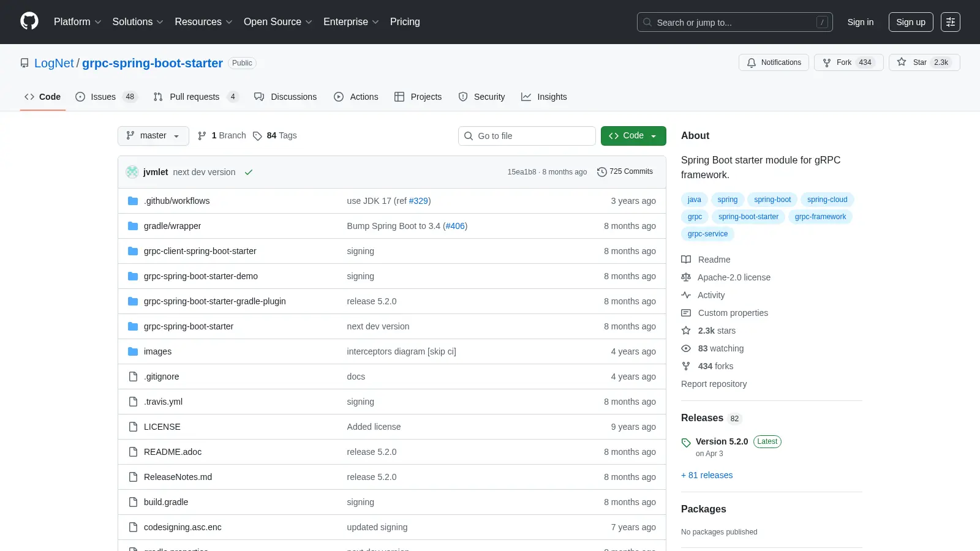The image size is (980, 551).
Task: Click jvmlet's avatar image
Action: click(x=132, y=172)
